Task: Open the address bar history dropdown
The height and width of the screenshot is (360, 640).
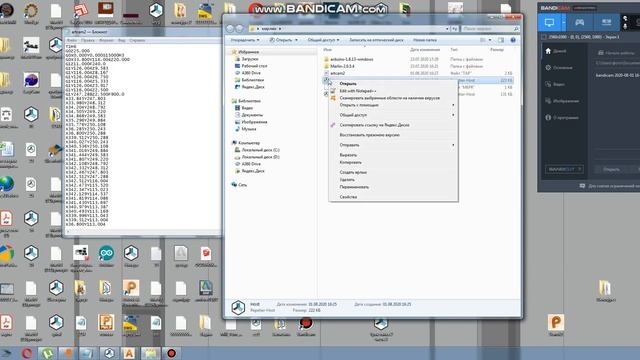Action: pyautogui.click(x=447, y=29)
